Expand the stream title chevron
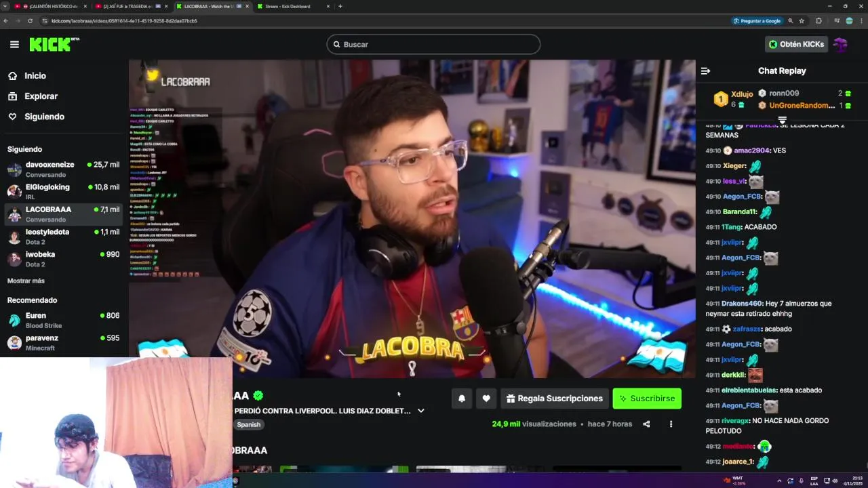868x488 pixels. point(421,411)
